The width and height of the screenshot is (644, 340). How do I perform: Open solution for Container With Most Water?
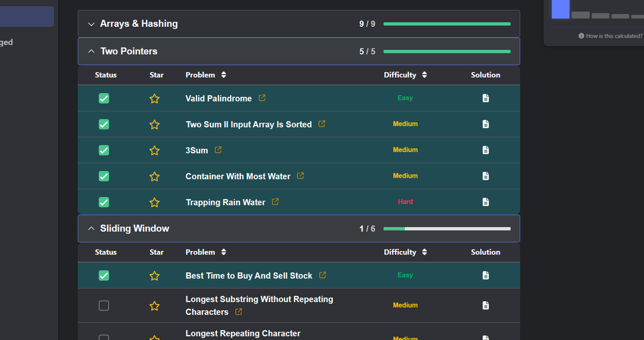point(486,176)
